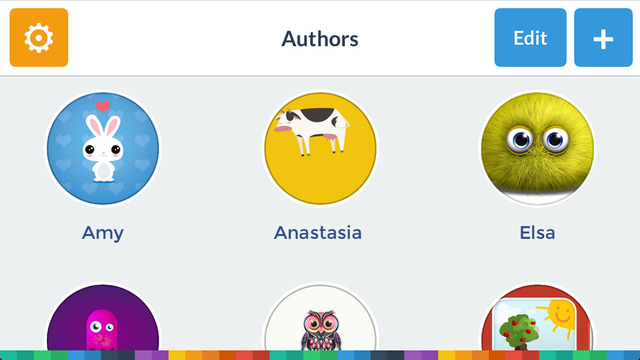
Task: Click the Elsa name label
Action: tap(537, 233)
